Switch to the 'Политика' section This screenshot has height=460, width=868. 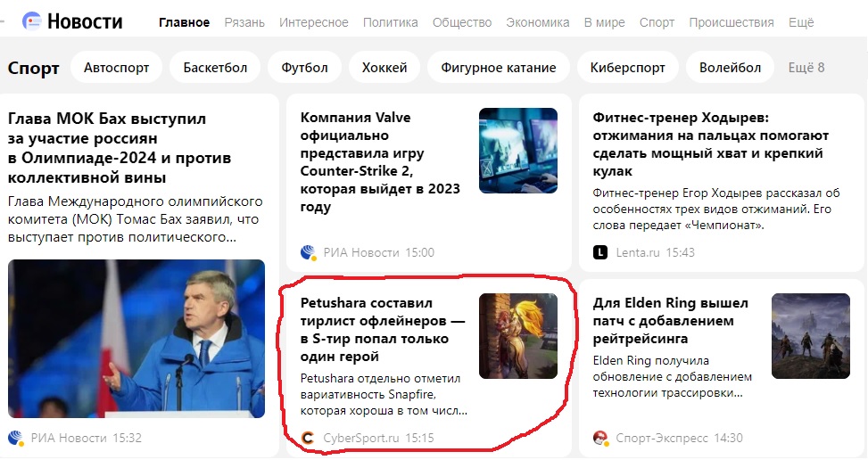tap(390, 22)
